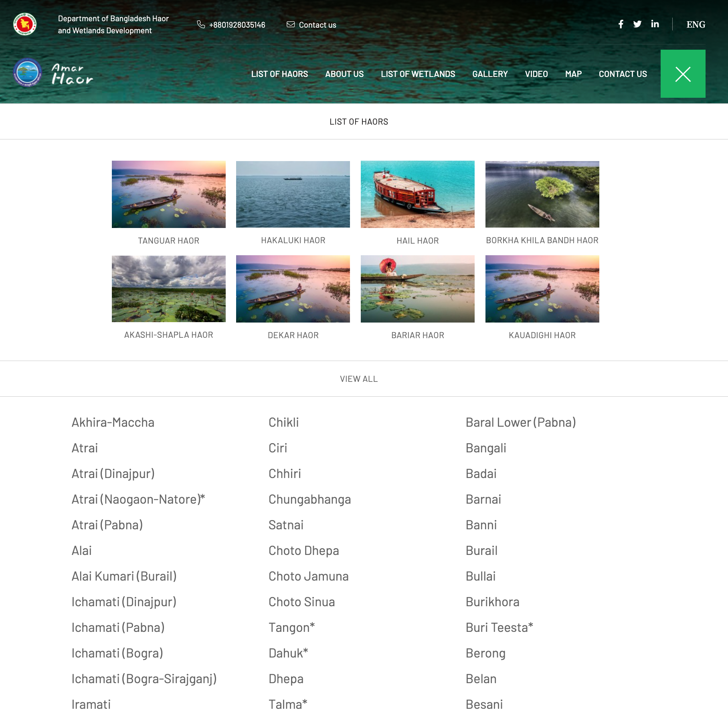Click the envelope icon next to Contact us
728x714 pixels.
coord(291,24)
